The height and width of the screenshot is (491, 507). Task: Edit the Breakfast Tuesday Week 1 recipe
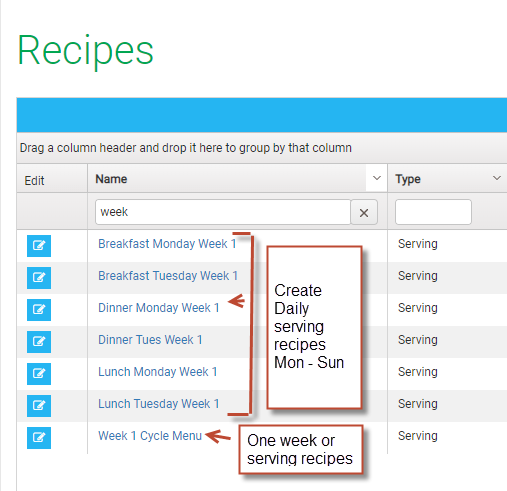[39, 278]
